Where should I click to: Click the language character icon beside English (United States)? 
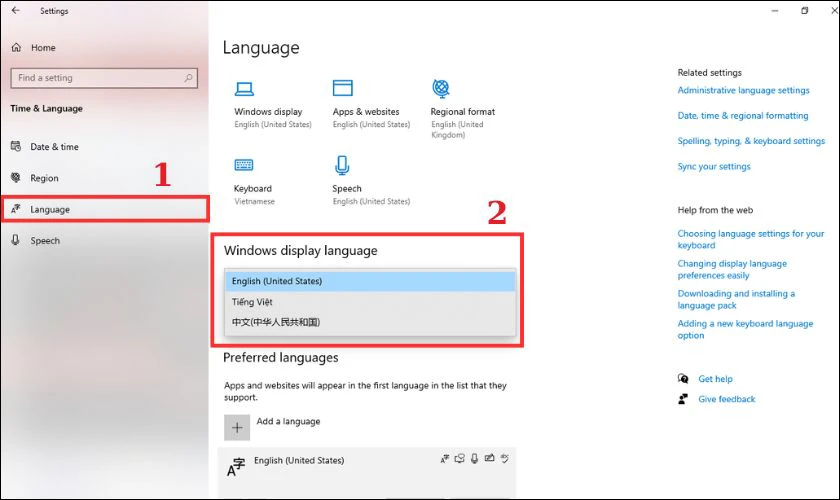(236, 466)
